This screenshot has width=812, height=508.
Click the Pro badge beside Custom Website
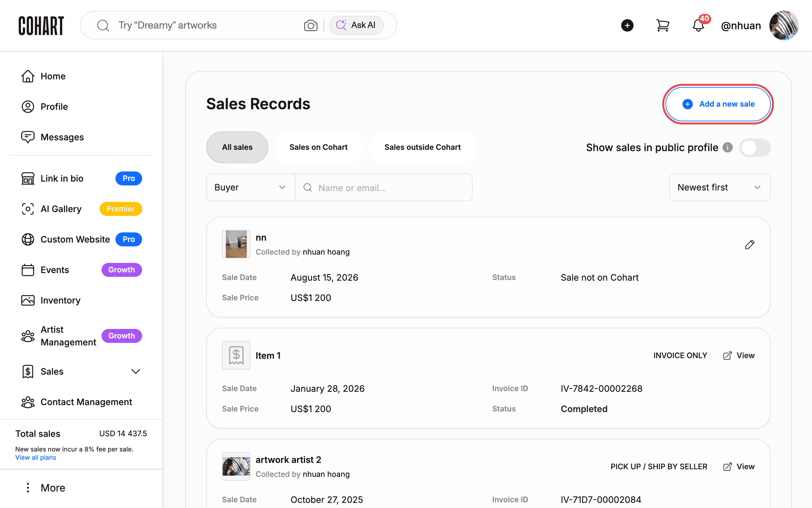pos(128,239)
